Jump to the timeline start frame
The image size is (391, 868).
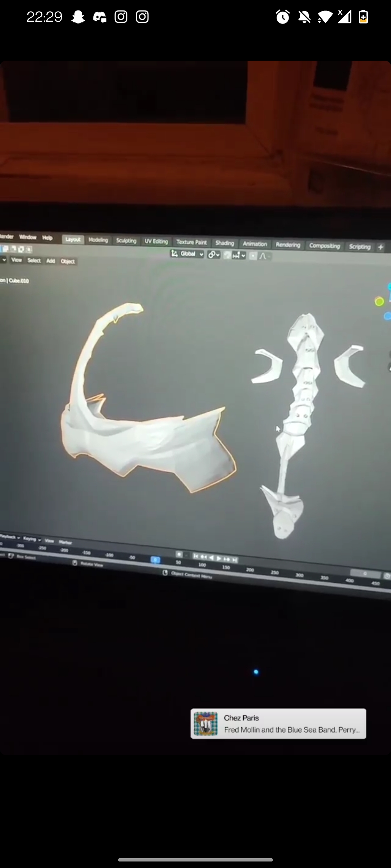pyautogui.click(x=196, y=556)
